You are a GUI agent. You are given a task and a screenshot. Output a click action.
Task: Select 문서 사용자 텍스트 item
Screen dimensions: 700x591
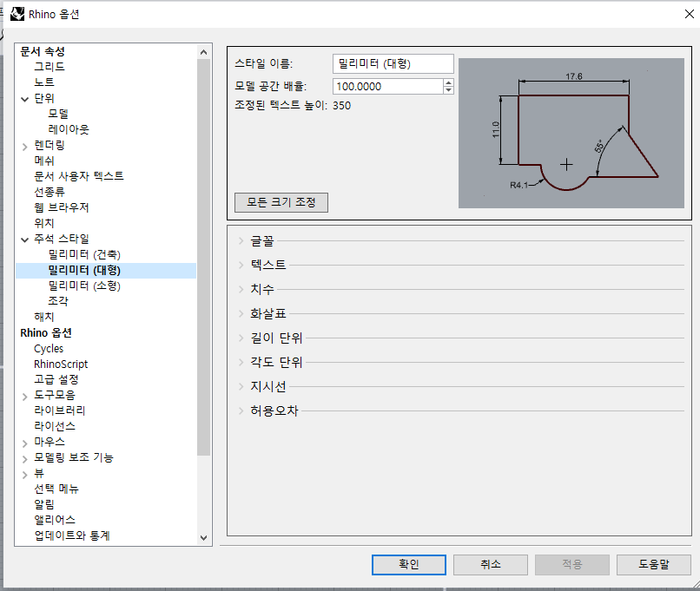79,176
